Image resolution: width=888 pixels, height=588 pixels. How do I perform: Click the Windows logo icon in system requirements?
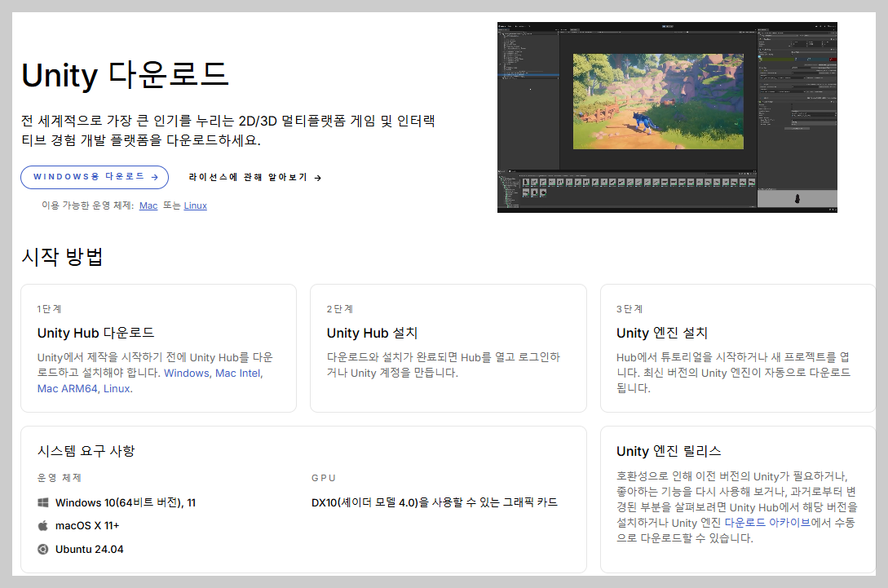pyautogui.click(x=43, y=502)
